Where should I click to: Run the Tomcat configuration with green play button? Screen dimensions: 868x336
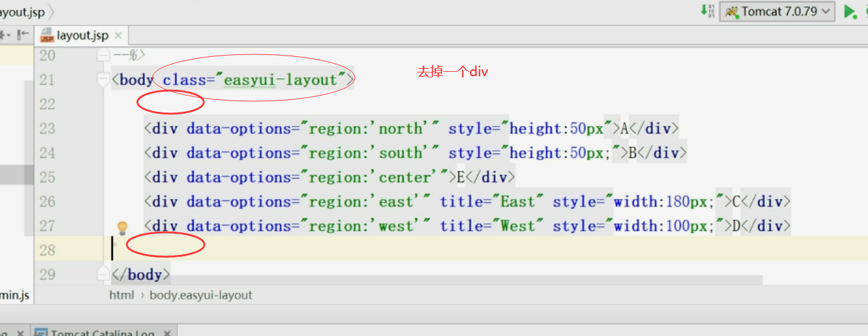[x=850, y=11]
